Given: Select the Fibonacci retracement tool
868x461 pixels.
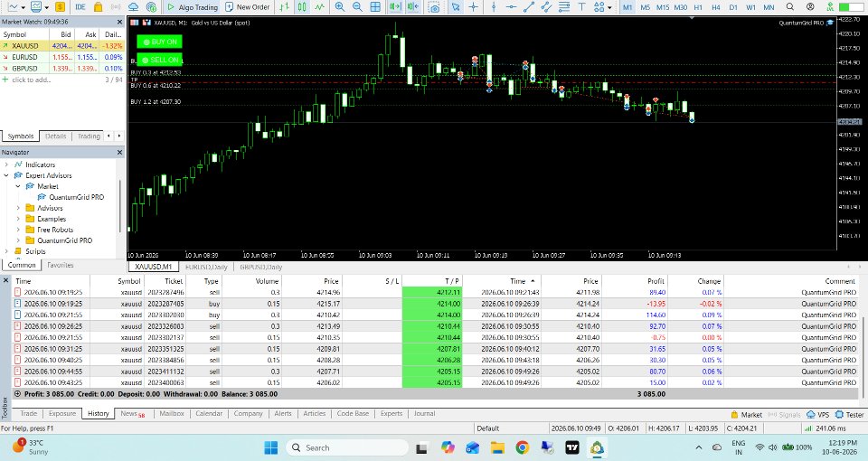Looking at the screenshot, I should tap(564, 7).
